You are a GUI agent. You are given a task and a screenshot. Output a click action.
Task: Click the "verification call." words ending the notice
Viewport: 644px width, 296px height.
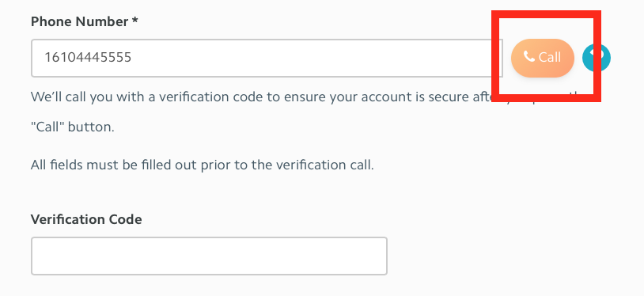325,165
